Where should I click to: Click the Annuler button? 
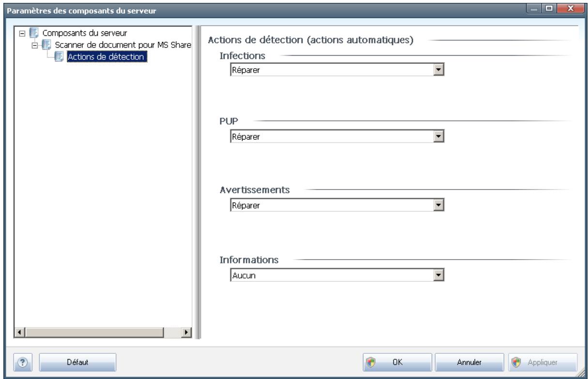tap(470, 361)
